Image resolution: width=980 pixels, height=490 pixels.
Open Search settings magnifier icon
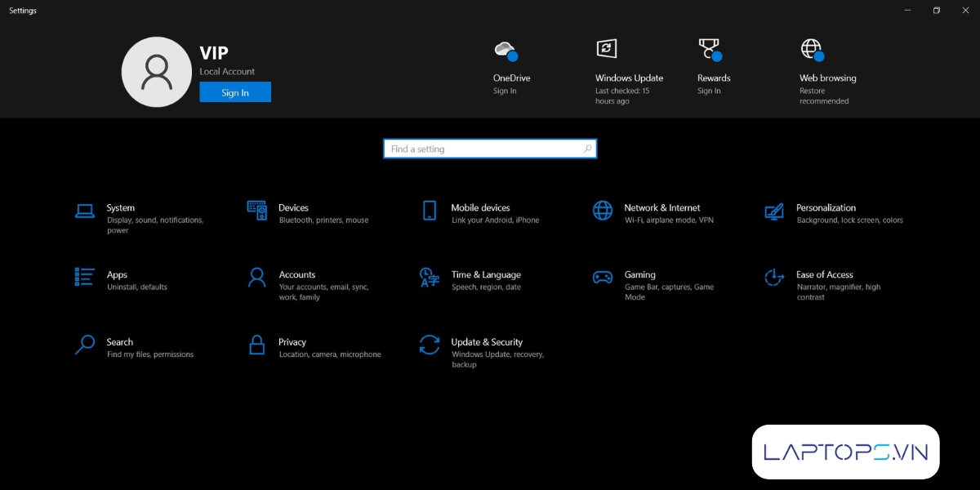point(85,345)
